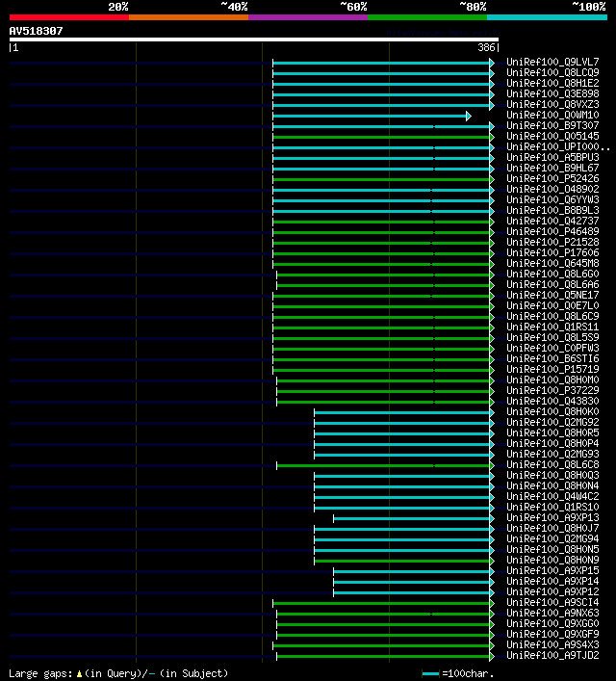
Task: Select label UniRef100_Q1RS10
Action: (552, 507)
